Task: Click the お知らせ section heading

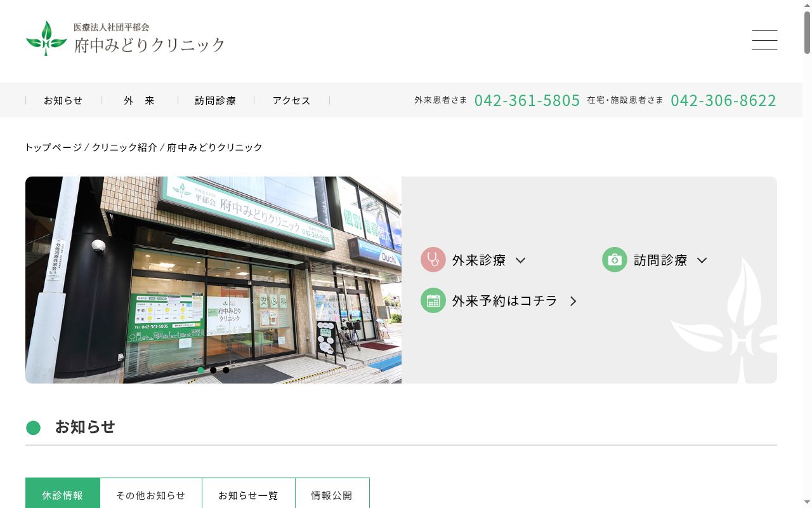Action: pos(85,427)
